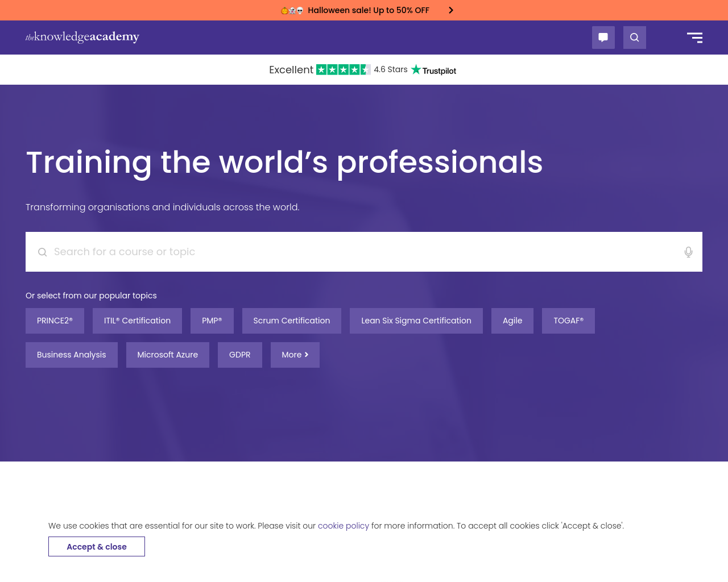
Task: Click the 4.6 Stars rating text
Action: click(391, 69)
